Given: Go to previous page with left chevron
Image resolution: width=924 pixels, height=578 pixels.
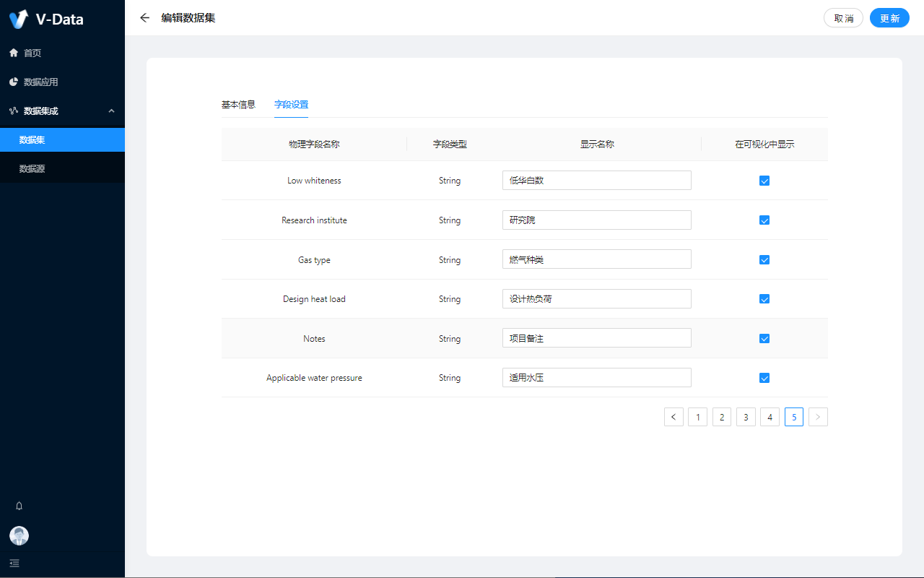Looking at the screenshot, I should tap(674, 417).
